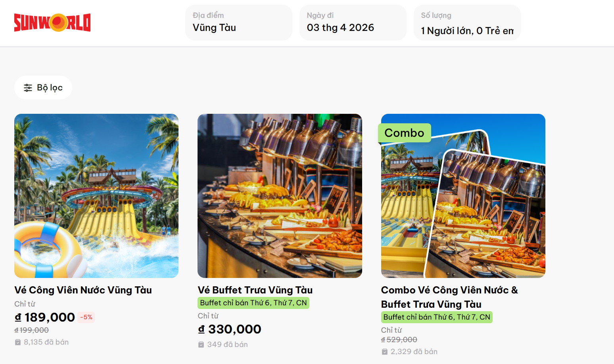Click the sold-count icon beside 8,135 đã bán
614x364 pixels.
pyautogui.click(x=18, y=342)
